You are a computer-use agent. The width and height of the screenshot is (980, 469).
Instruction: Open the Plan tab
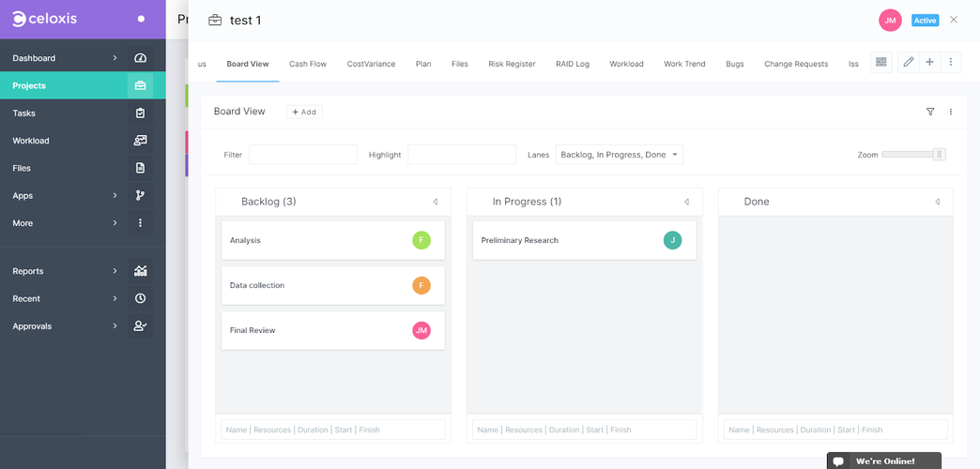(x=423, y=64)
